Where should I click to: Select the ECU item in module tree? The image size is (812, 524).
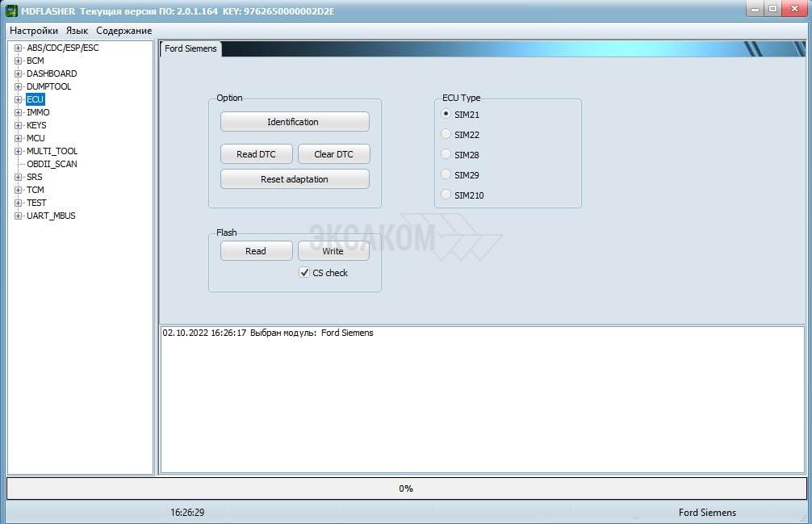click(35, 99)
